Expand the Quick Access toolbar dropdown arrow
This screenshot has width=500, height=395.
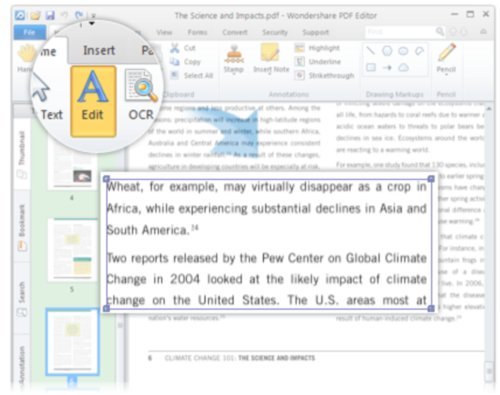[x=92, y=23]
